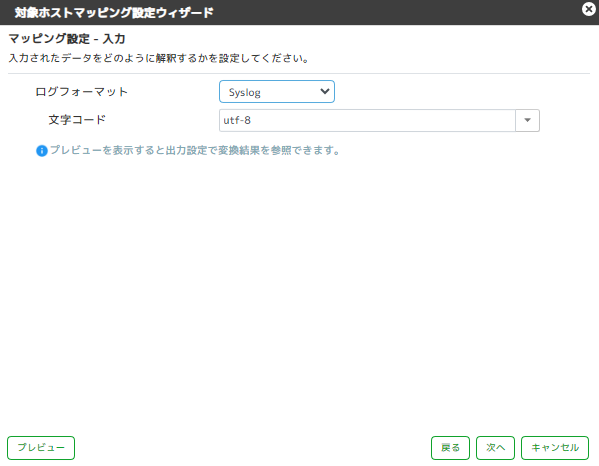The height and width of the screenshot is (466, 599).
Task: Click the blue info icon
Action: coord(42,151)
